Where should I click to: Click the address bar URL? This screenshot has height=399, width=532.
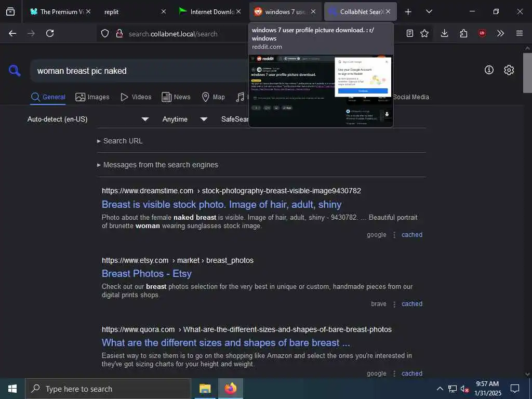173,34
